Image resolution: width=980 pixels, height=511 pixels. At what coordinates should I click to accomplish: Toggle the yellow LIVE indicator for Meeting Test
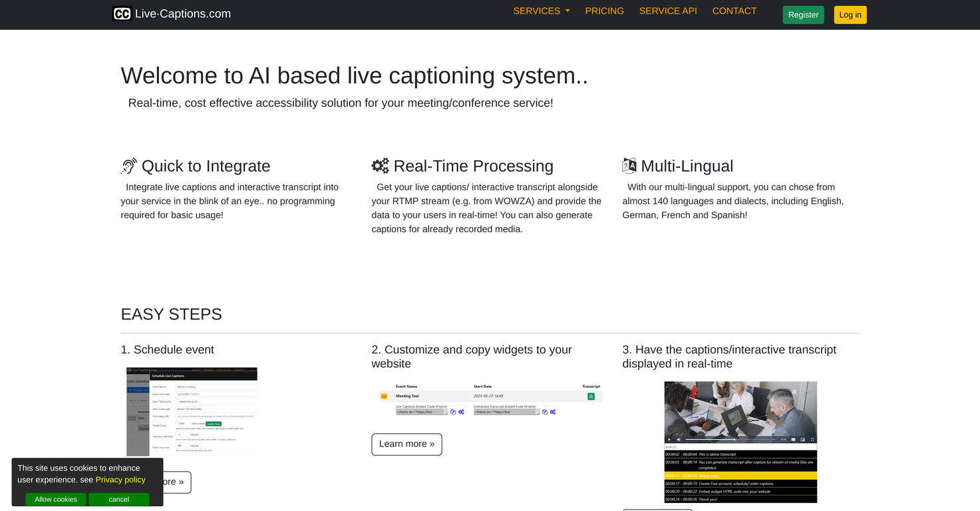click(384, 396)
